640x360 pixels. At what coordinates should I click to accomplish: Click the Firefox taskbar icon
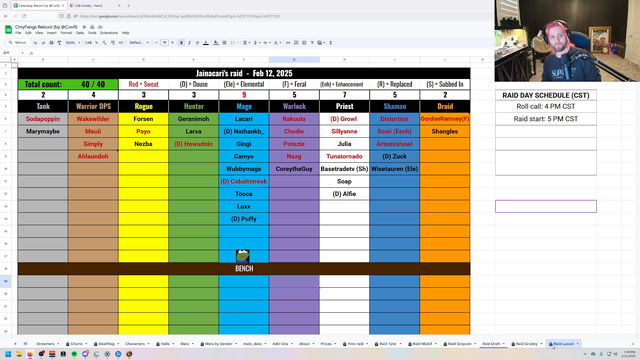pyautogui.click(x=30, y=354)
